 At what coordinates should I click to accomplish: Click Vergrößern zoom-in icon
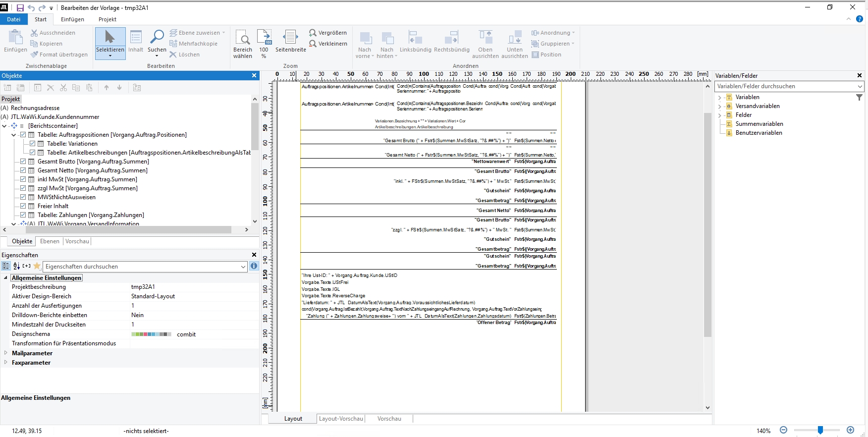313,33
